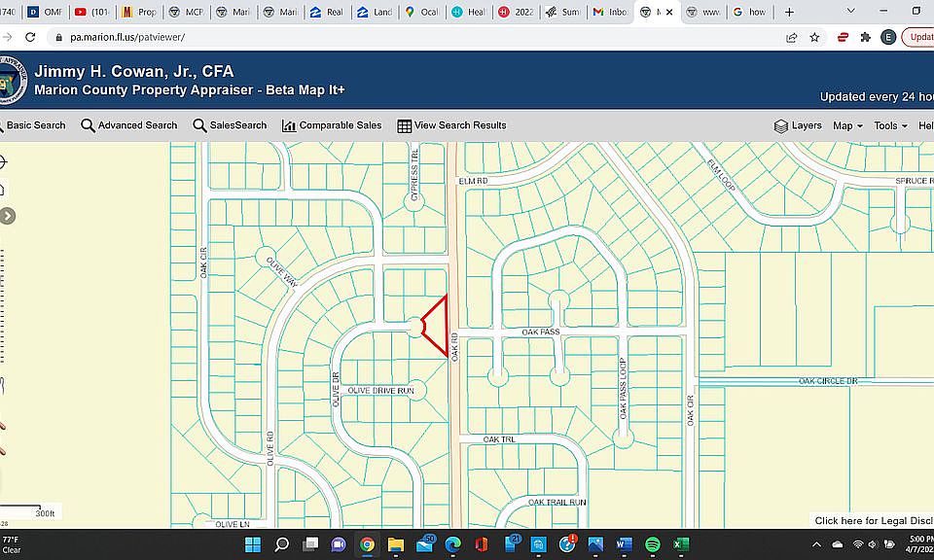Image resolution: width=934 pixels, height=560 pixels.
Task: Bookmark this page with star icon
Action: 814,38
